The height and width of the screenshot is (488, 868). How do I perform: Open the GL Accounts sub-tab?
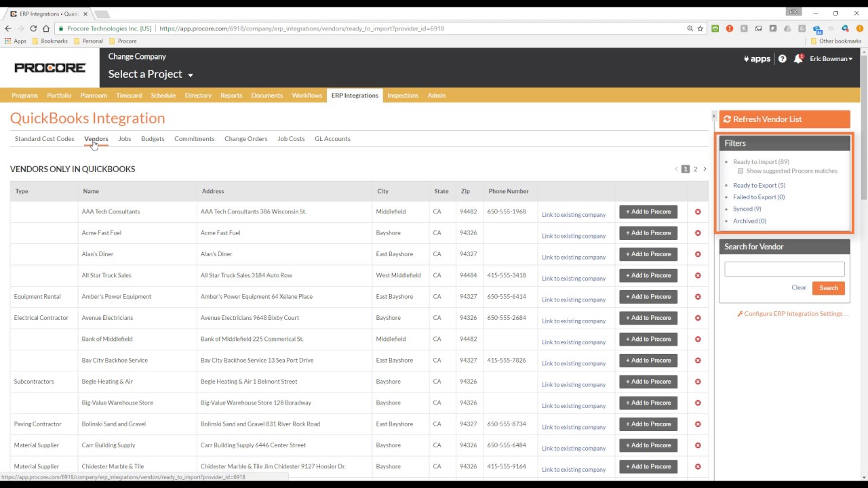tap(332, 139)
